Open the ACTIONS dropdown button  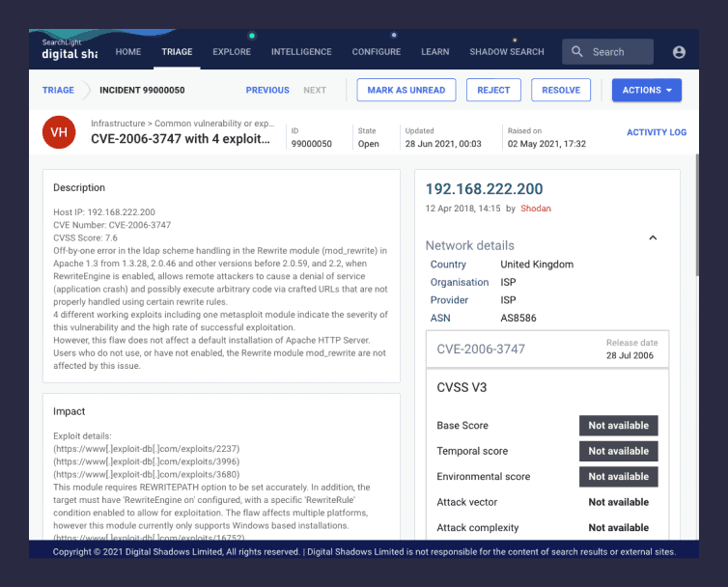tap(646, 90)
